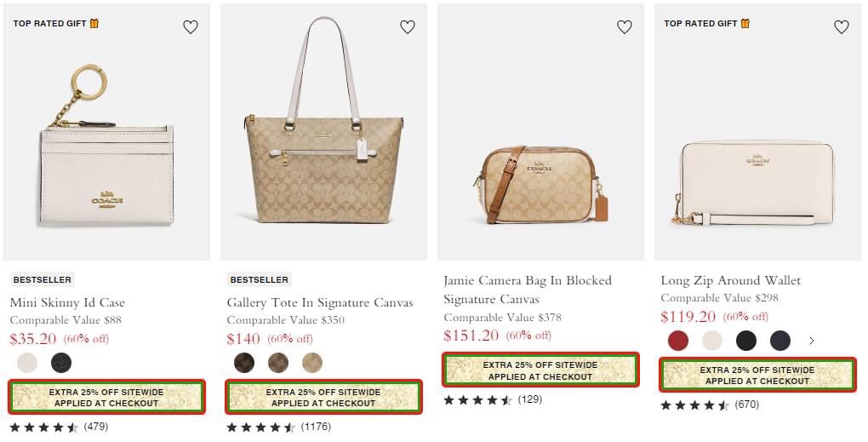Choose light khaki swatch for Gallery Tote
Viewport: 868px width, 442px height.
(312, 363)
